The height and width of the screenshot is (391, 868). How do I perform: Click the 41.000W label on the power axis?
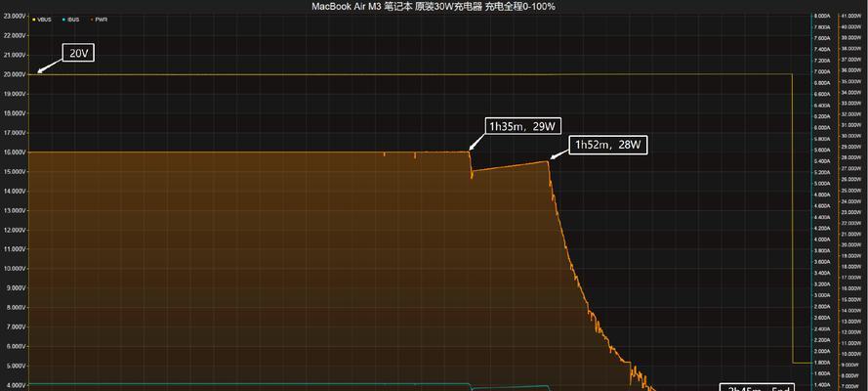coord(849,16)
